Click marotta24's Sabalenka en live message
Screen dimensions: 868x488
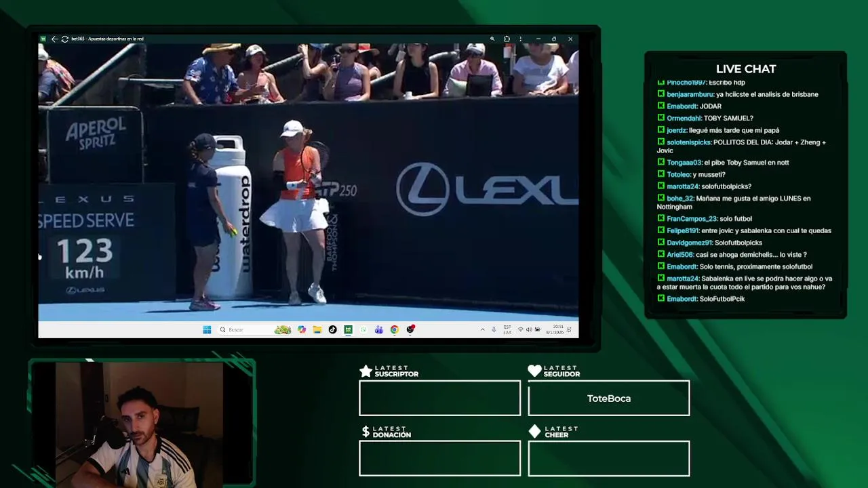click(745, 283)
